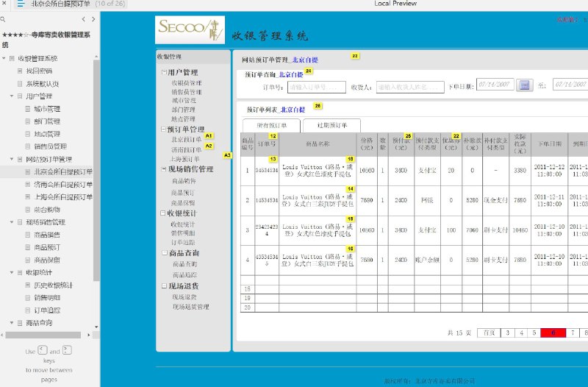
Task: Switch to 所有预订单 tab
Action: coord(271,125)
